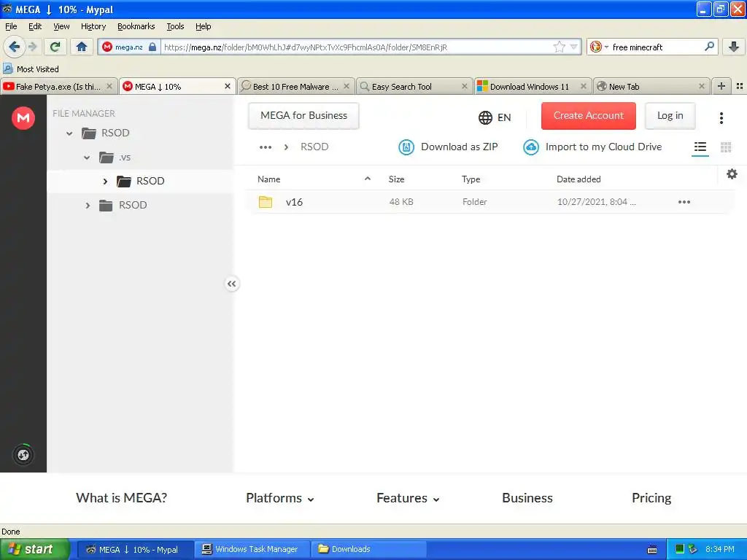Click the v16 yellow folder icon
This screenshot has height=560, width=747.
click(266, 202)
